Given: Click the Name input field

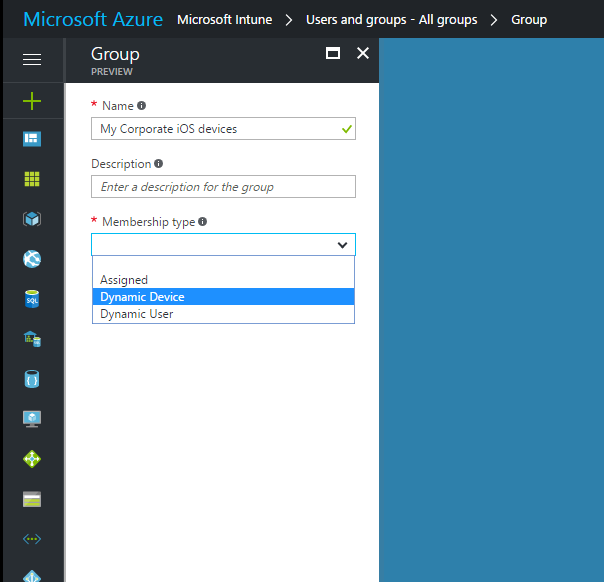Looking at the screenshot, I should click(223, 129).
